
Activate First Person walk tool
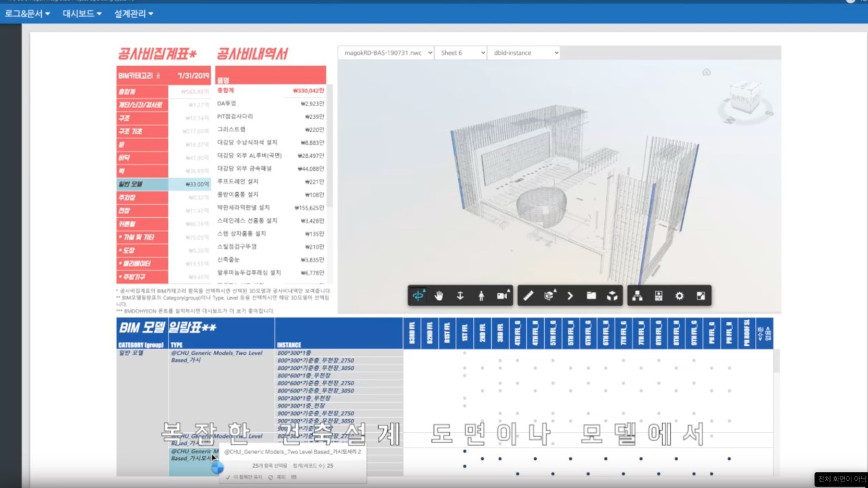coord(481,296)
